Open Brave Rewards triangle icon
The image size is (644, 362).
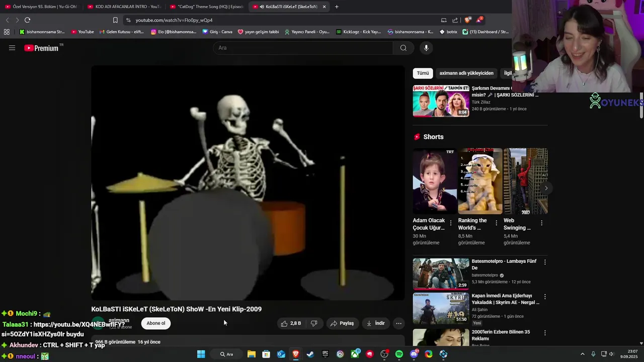(x=479, y=20)
